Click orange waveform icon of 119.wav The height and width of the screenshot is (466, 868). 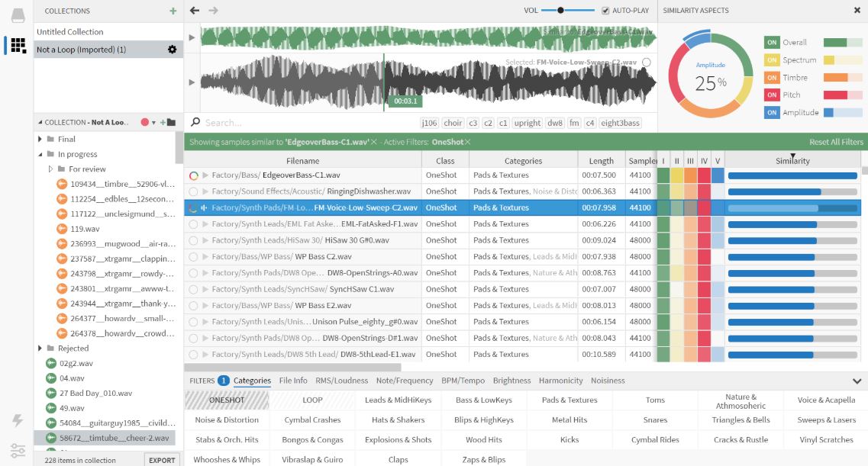(x=62, y=228)
